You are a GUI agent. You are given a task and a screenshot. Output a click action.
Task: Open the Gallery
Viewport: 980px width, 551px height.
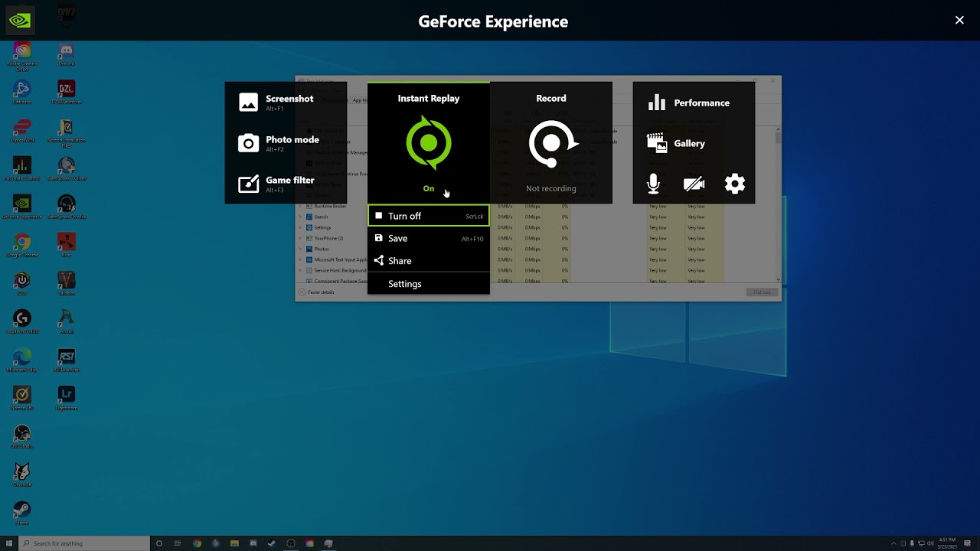(x=676, y=143)
